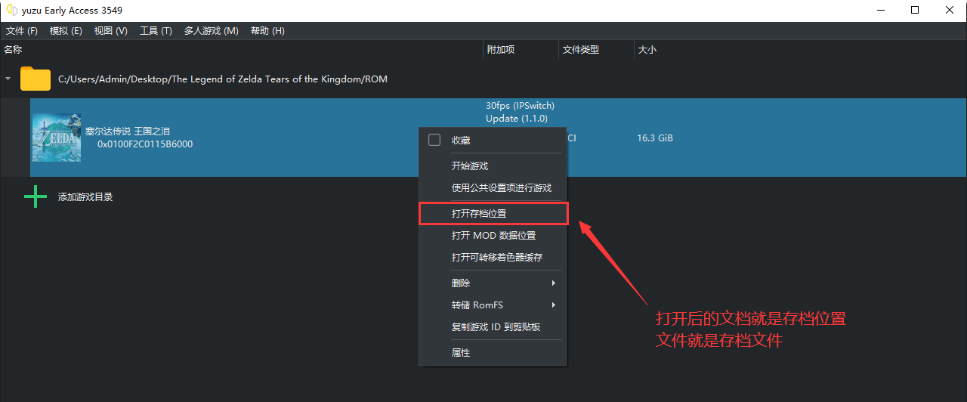The image size is (967, 402).
Task: Tick the 收藏 favorite checkbox
Action: [434, 140]
